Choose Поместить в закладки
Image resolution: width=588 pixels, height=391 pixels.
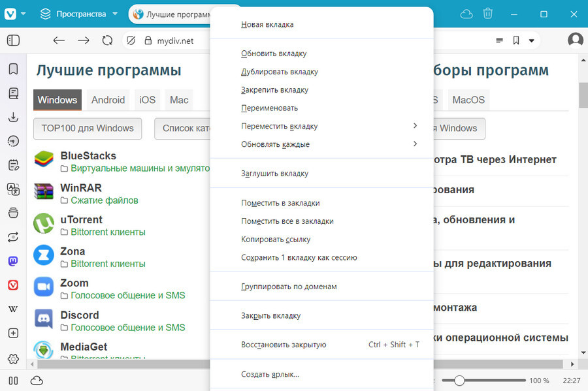point(321,203)
